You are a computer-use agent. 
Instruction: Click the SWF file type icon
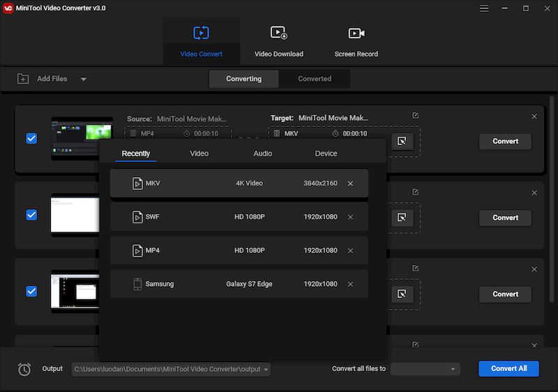pyautogui.click(x=137, y=217)
